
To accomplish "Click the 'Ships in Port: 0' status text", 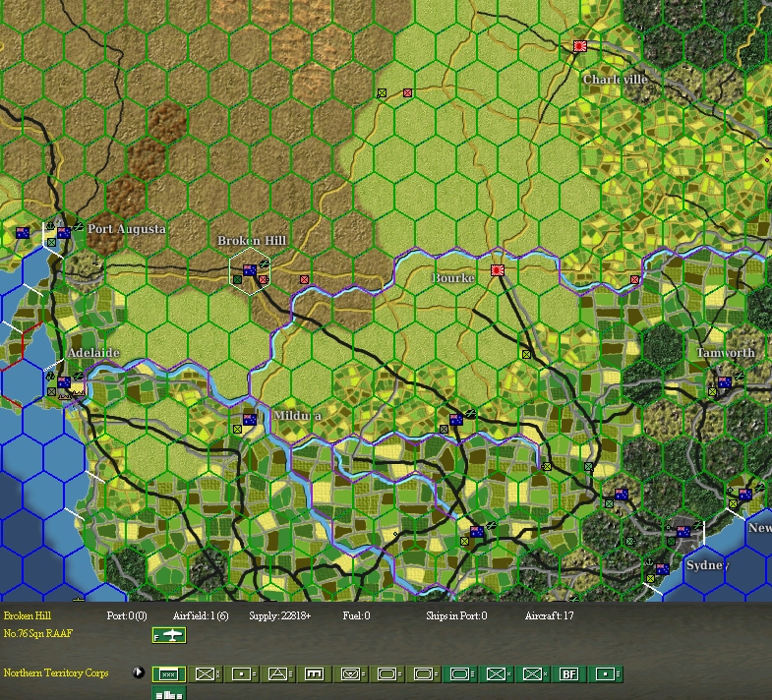I will [x=456, y=615].
